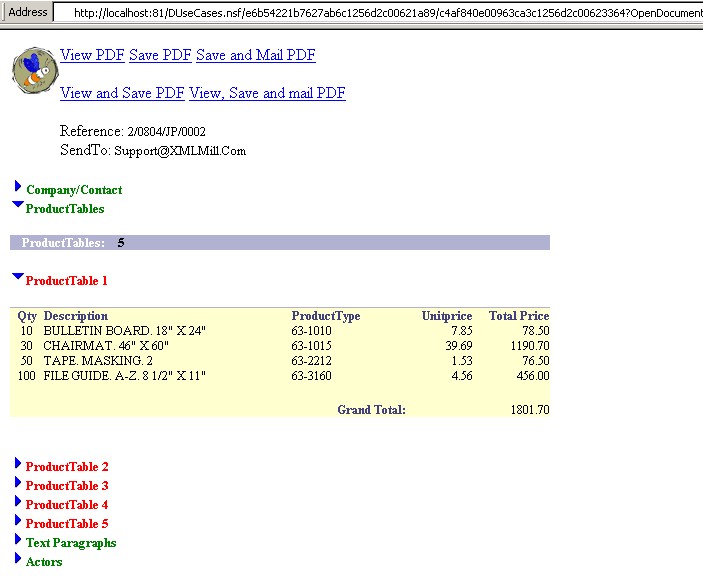Expand the Company/Contact section triangle
703x585 pixels.
(18, 186)
